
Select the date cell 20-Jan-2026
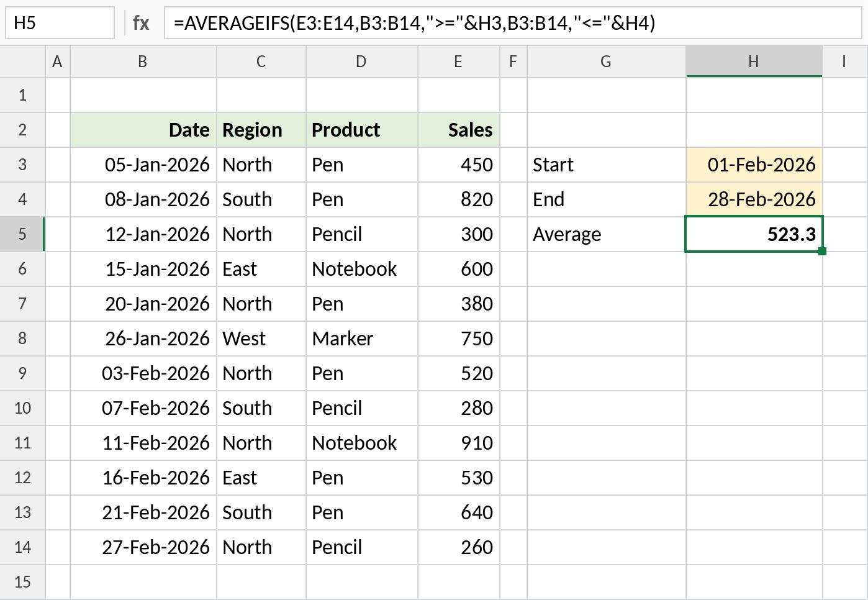point(143,304)
